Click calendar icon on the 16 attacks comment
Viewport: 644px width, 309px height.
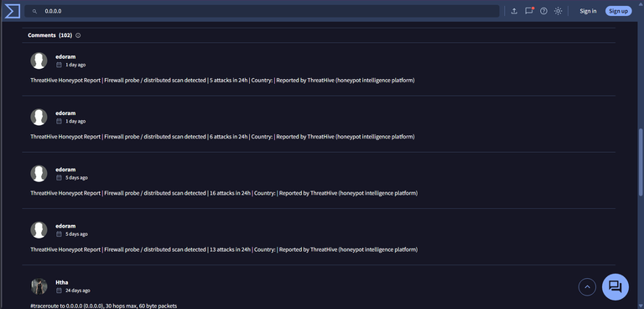coord(59,178)
